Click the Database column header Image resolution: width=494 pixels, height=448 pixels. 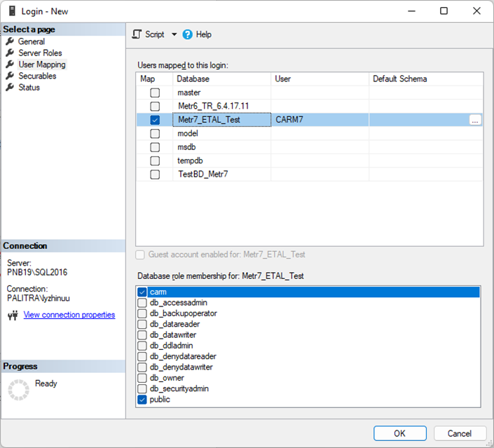click(x=222, y=79)
